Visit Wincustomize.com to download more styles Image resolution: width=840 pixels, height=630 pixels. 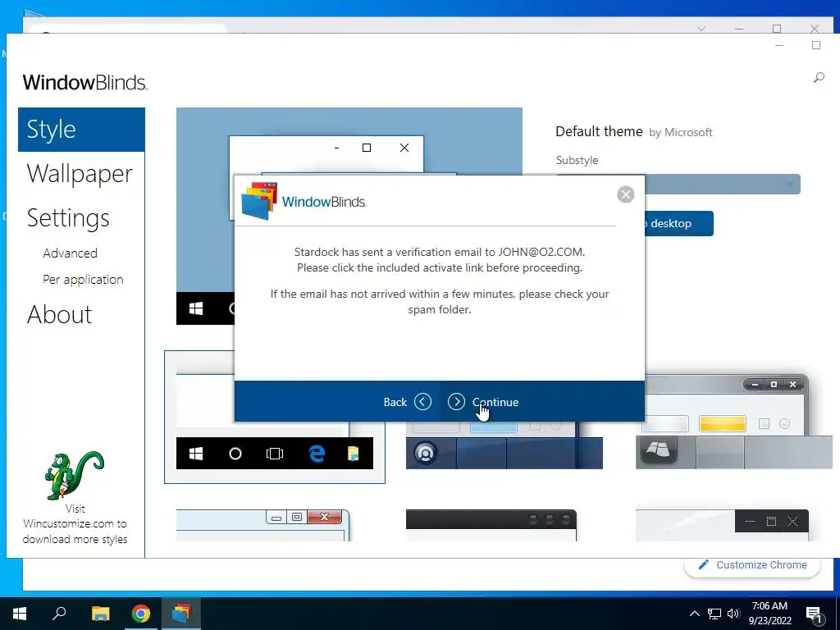(75, 524)
